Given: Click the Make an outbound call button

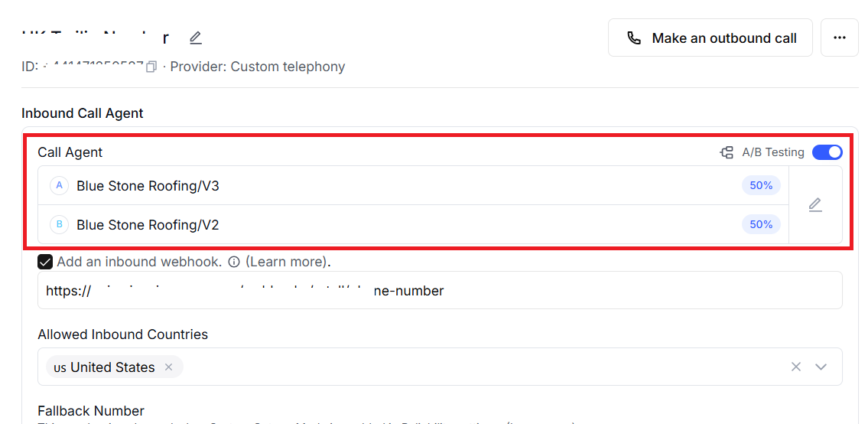Looking at the screenshot, I should coord(710,38).
